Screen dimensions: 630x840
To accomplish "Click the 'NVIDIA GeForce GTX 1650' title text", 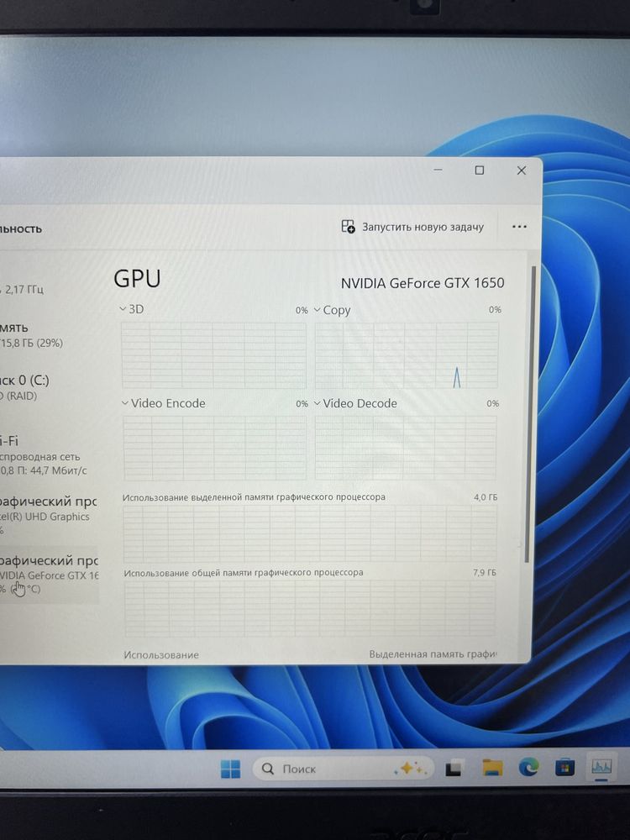I will [x=423, y=283].
